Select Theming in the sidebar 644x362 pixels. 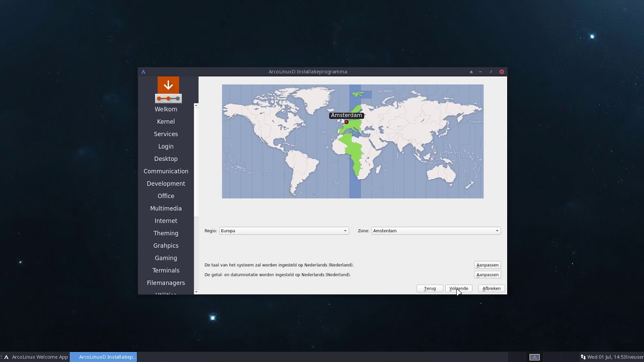coord(166,233)
